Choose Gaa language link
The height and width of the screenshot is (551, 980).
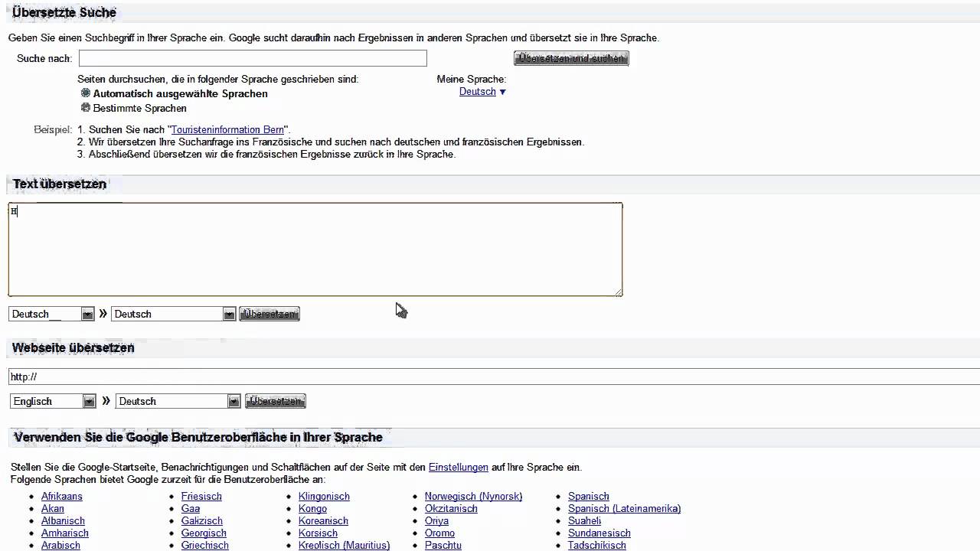(x=191, y=508)
